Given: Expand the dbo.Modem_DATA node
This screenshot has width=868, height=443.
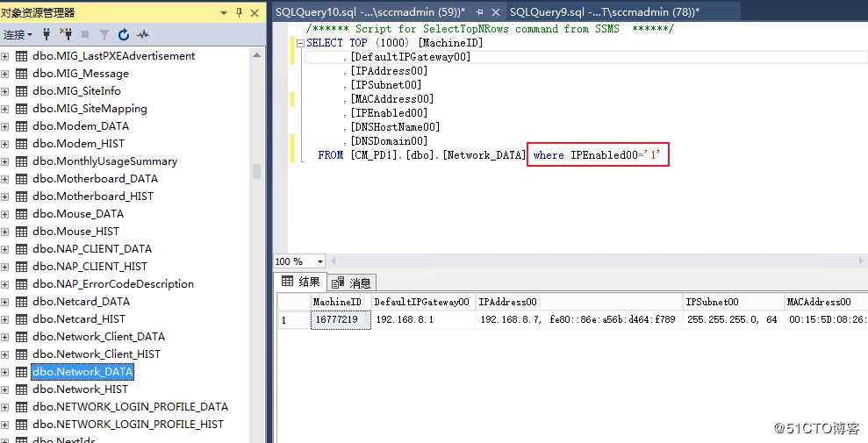Looking at the screenshot, I should 5,126.
